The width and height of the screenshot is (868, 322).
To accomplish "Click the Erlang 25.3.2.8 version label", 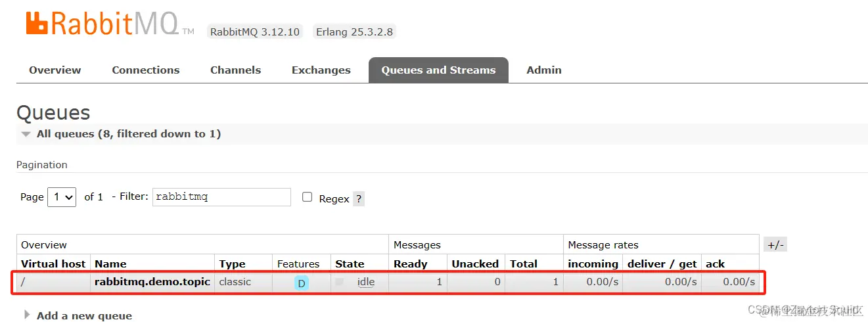I will tap(354, 32).
